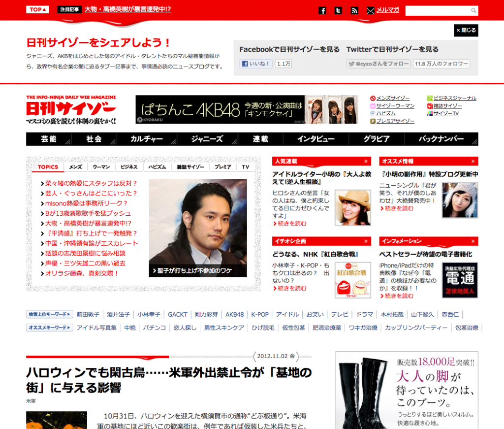Image resolution: width=504 pixels, height=429 pixels.
Task: Open the Twitter icon in the red header
Action: point(338,11)
